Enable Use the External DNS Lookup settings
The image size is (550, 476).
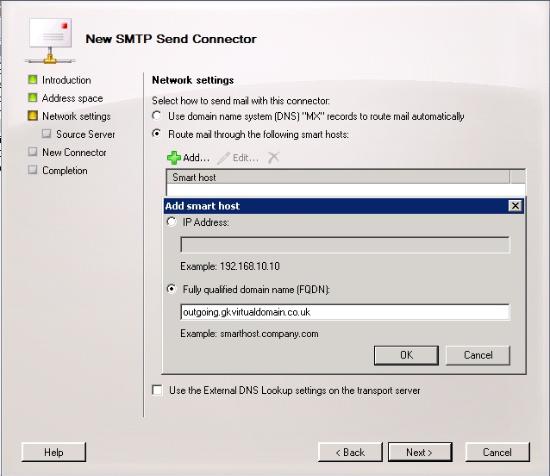pyautogui.click(x=157, y=390)
